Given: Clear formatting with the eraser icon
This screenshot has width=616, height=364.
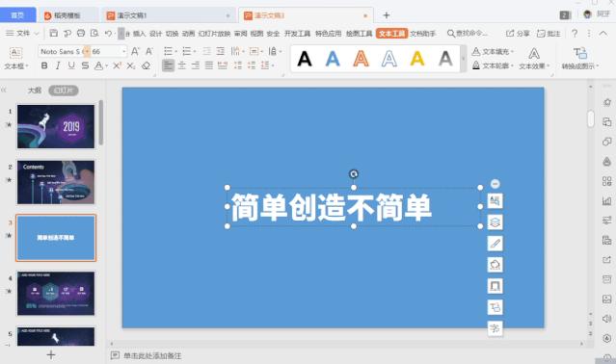Looking at the screenshot, I should point(147,65).
